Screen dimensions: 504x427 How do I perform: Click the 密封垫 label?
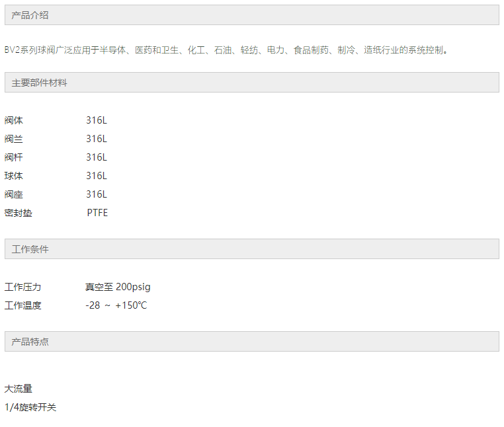19,213
